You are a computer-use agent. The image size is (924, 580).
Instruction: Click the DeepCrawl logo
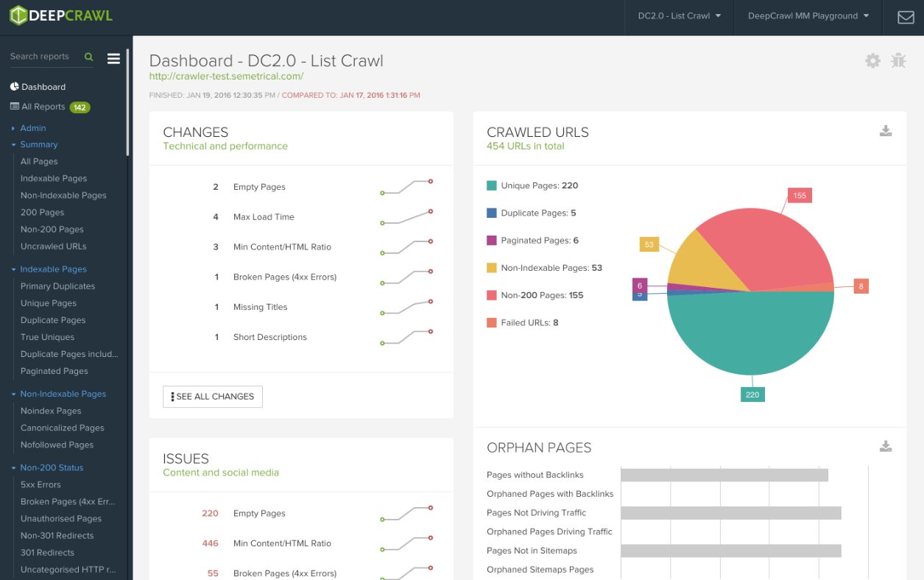pyautogui.click(x=62, y=15)
